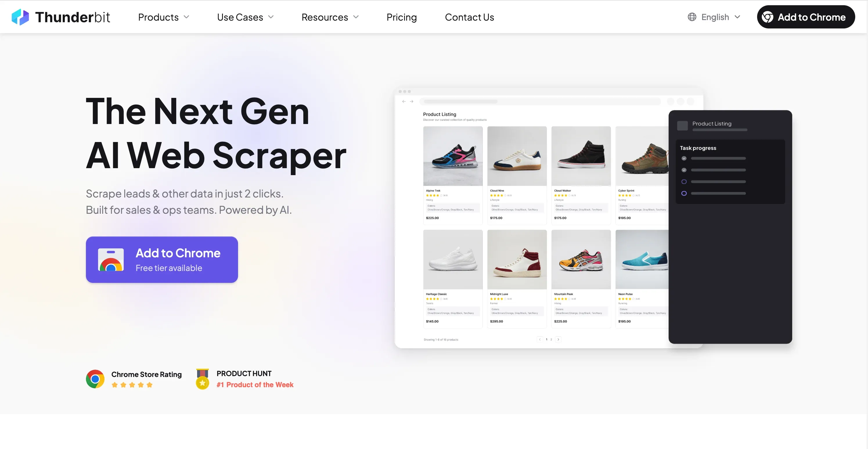Click the Chrome Store Rating logo
The height and width of the screenshot is (449, 868).
95,379
